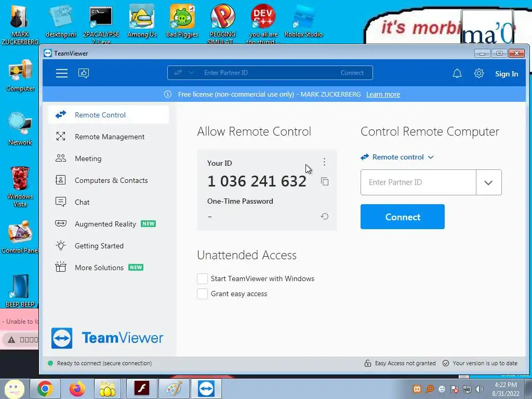Open the notifications bell
The image size is (532, 399).
pos(457,73)
